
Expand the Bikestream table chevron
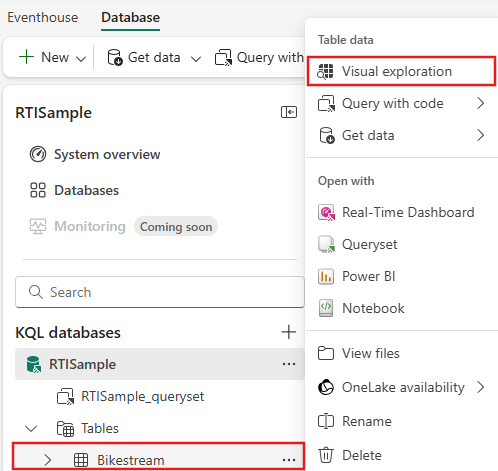(48, 460)
